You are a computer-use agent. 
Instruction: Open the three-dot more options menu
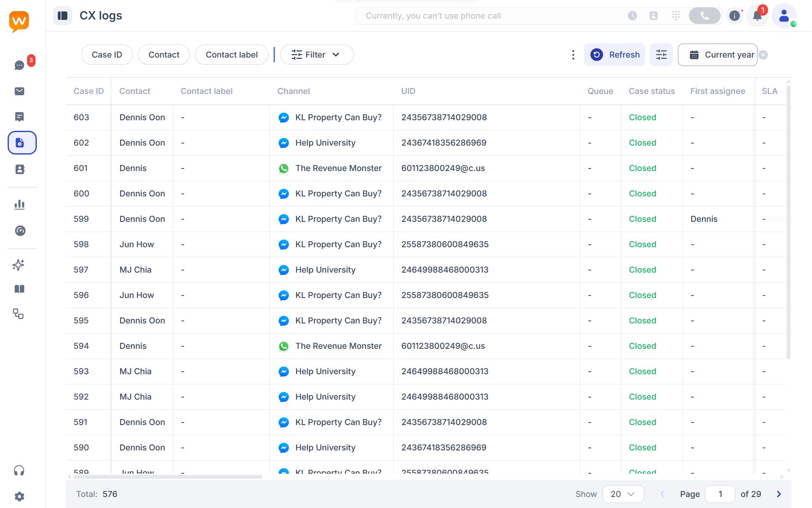click(573, 55)
